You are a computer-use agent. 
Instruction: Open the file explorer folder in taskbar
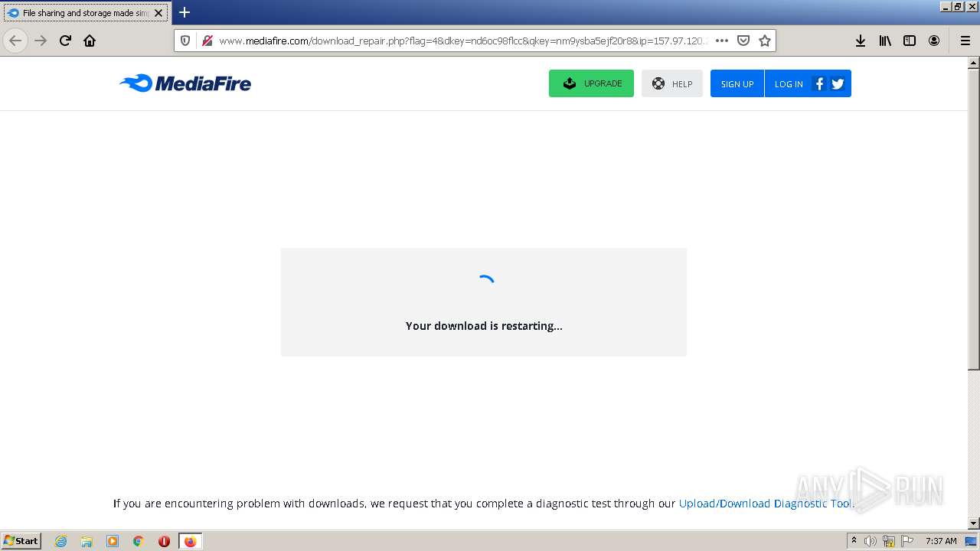(x=87, y=541)
